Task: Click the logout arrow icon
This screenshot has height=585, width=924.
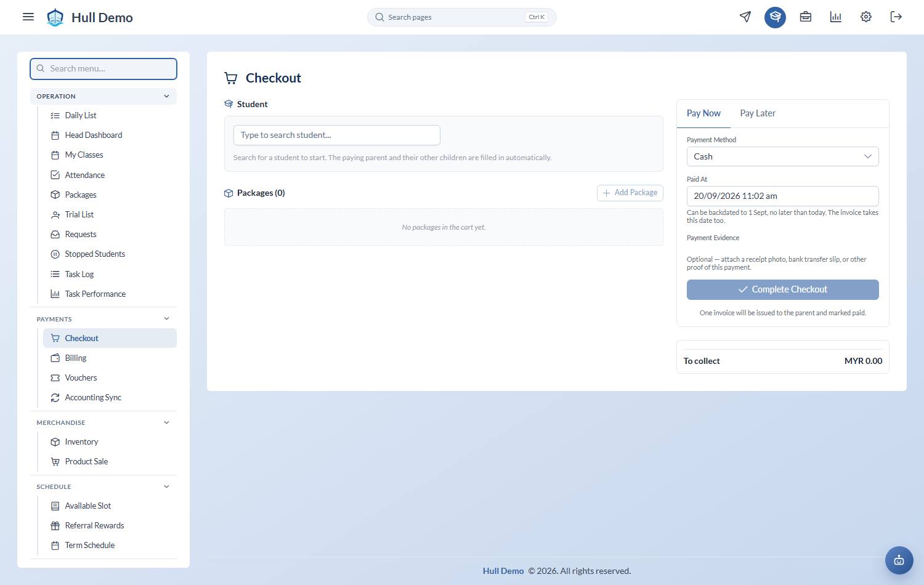Action: [x=896, y=17]
